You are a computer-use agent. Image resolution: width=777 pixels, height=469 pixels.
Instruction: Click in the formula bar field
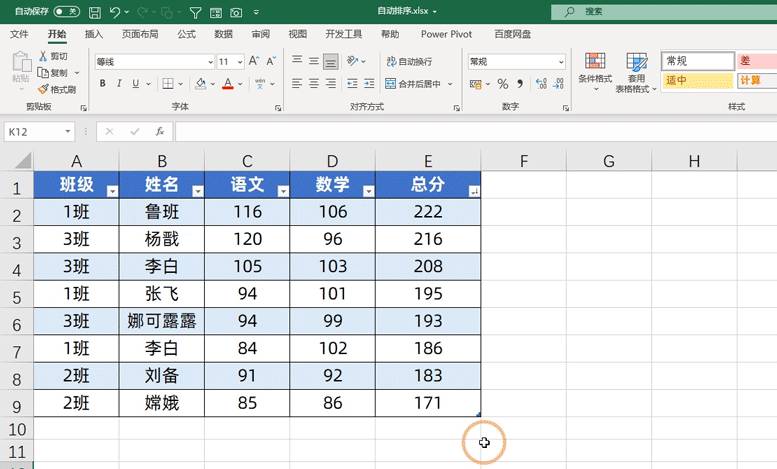point(476,131)
